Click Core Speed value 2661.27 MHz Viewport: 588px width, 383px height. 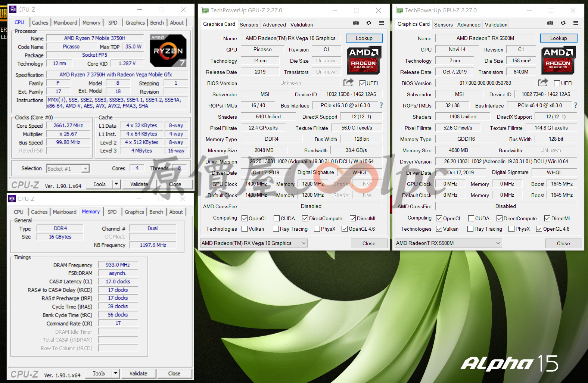(68, 125)
